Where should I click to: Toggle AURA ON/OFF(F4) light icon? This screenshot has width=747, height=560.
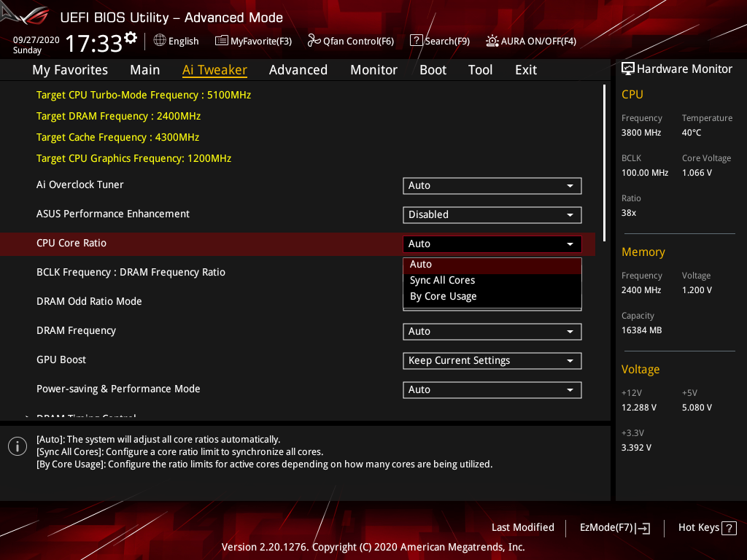coord(492,41)
